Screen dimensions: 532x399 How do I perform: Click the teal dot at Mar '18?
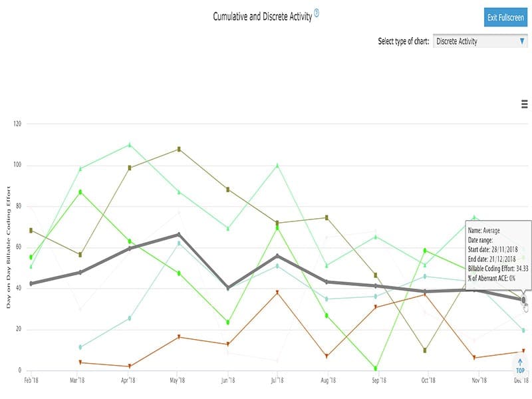click(x=80, y=347)
